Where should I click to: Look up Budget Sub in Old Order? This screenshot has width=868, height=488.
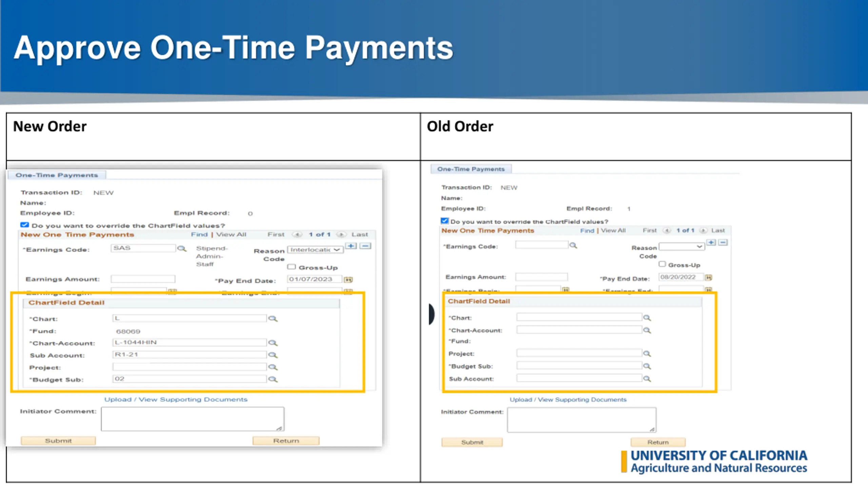(647, 366)
